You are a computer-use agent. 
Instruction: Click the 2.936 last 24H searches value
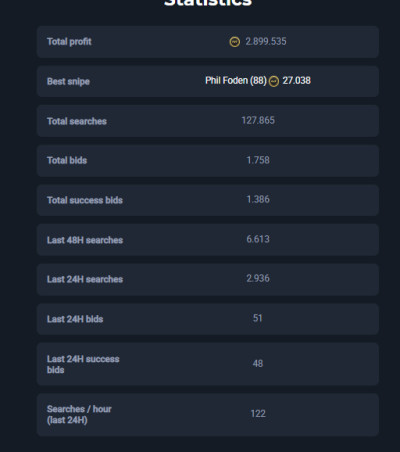coord(258,278)
